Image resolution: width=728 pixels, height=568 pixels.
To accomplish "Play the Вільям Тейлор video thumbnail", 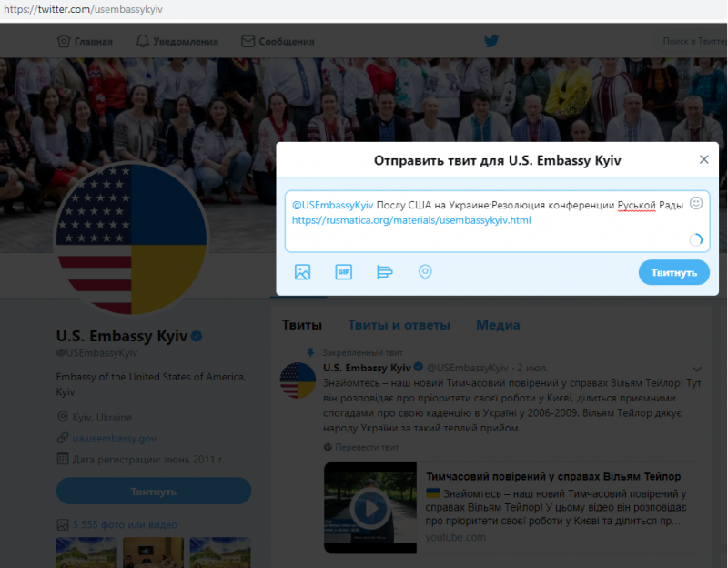I will pos(370,508).
